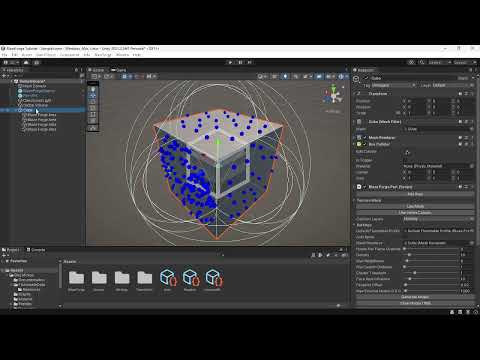Image resolution: width=480 pixels, height=360 pixels.
Task: Open the Layers dropdown in top toolbar
Action: pos(439,62)
